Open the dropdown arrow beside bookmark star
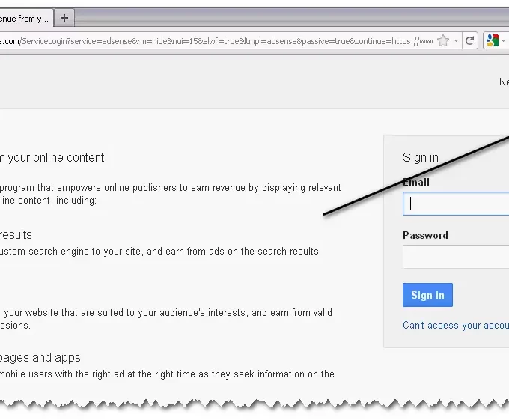This screenshot has height=420, width=509. coord(456,41)
